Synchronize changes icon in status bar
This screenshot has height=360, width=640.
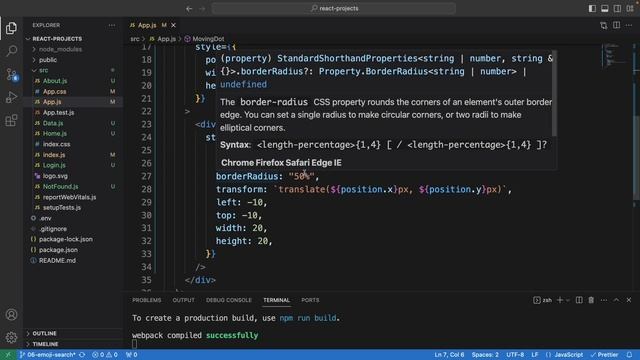tap(82, 355)
